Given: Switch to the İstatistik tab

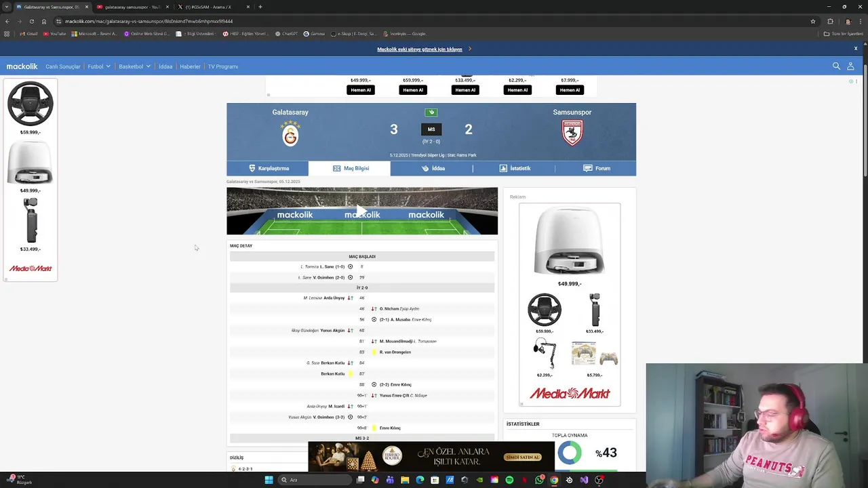Looking at the screenshot, I should tap(514, 168).
